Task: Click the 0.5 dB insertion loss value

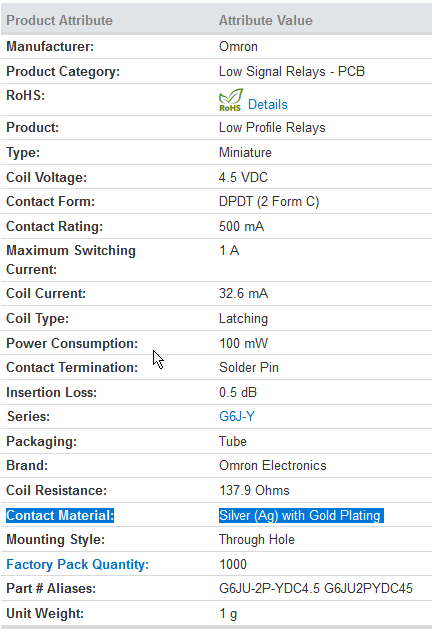Action: pos(238,392)
